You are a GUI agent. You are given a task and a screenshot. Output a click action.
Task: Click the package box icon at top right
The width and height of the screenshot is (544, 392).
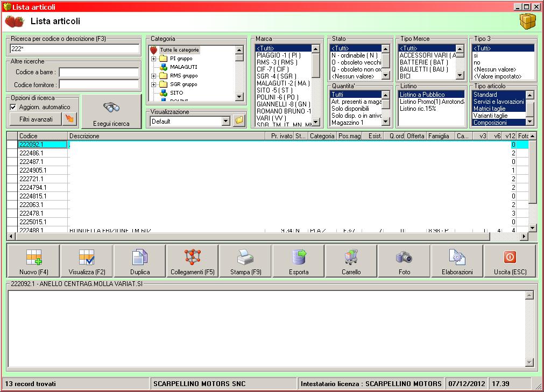click(x=528, y=22)
